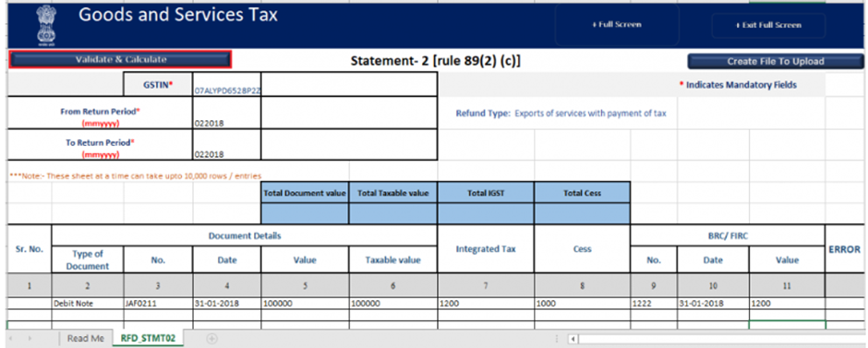Select document date 31-01-2018 cell
This screenshot has height=348, width=868.
click(227, 304)
